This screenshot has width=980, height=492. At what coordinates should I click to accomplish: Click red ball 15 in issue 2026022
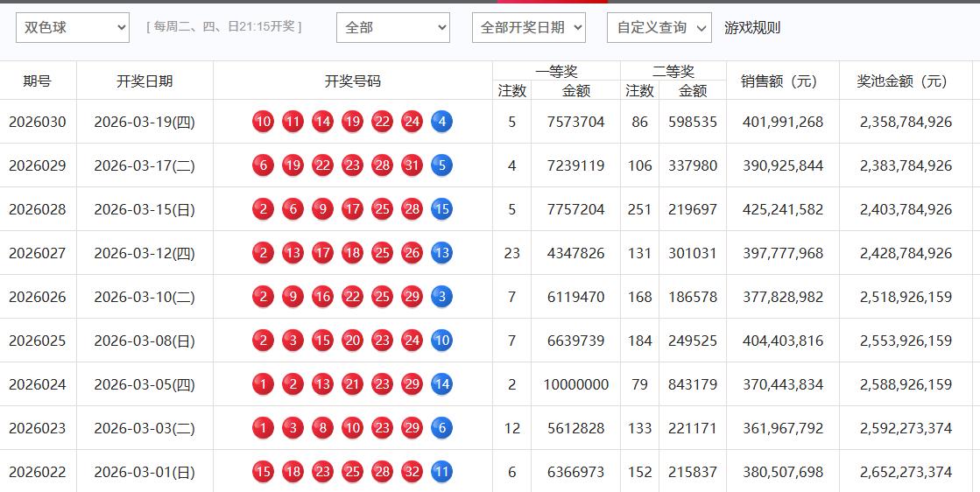pyautogui.click(x=263, y=471)
